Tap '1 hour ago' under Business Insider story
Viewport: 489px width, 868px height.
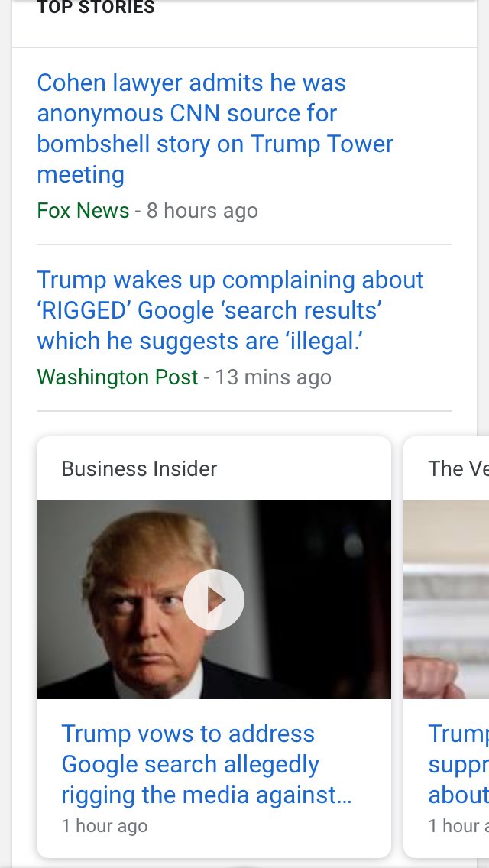tap(105, 826)
